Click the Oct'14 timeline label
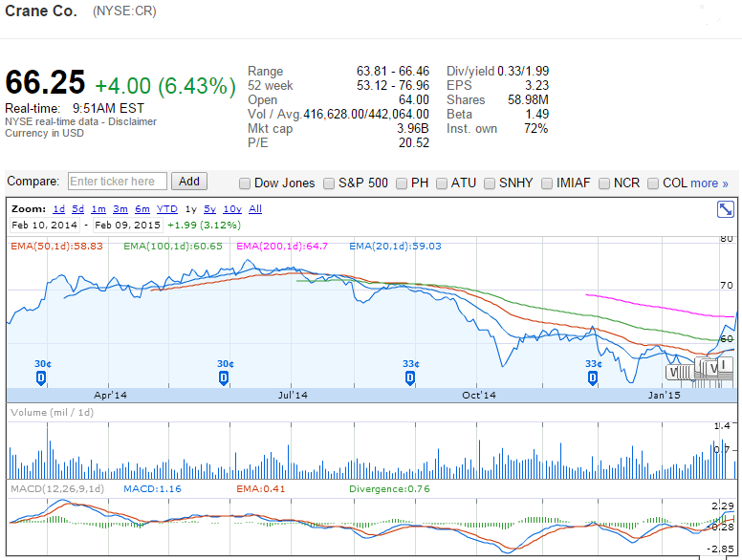Viewport: 742px width, 560px height. click(x=479, y=395)
